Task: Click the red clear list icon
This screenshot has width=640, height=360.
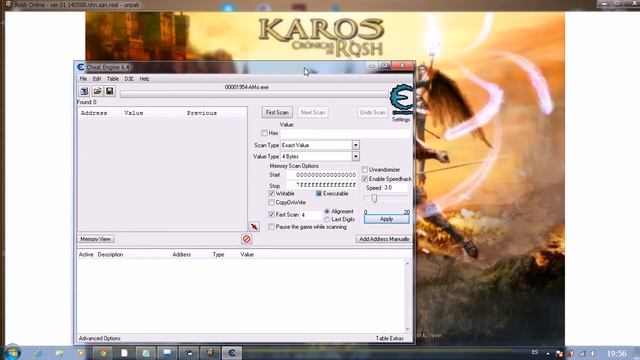Action: 246,239
